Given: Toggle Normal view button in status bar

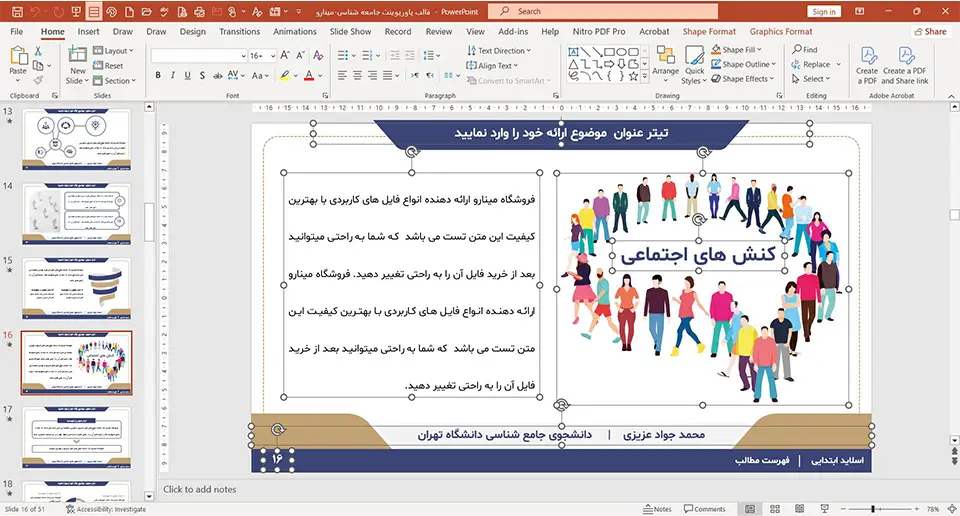Looking at the screenshot, I should coord(750,509).
